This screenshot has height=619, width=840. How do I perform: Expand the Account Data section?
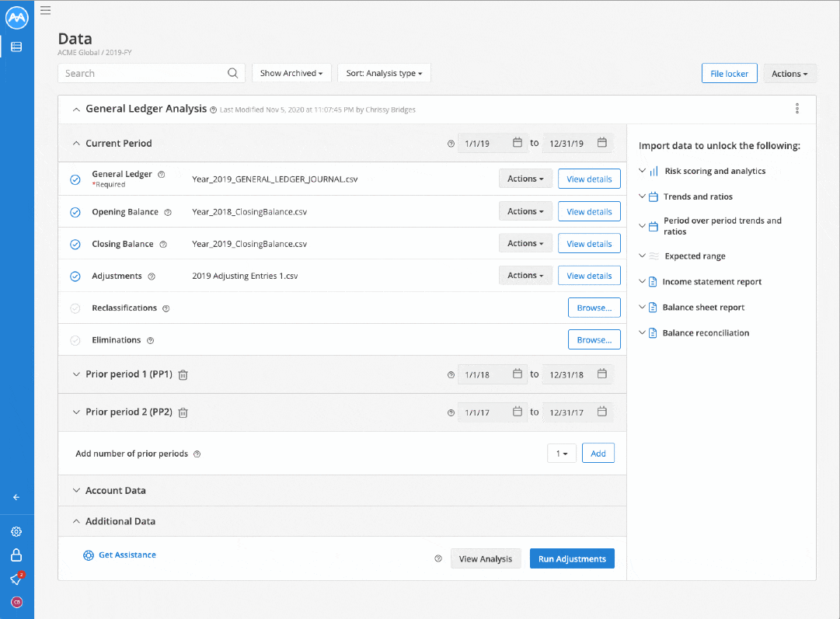coord(76,491)
